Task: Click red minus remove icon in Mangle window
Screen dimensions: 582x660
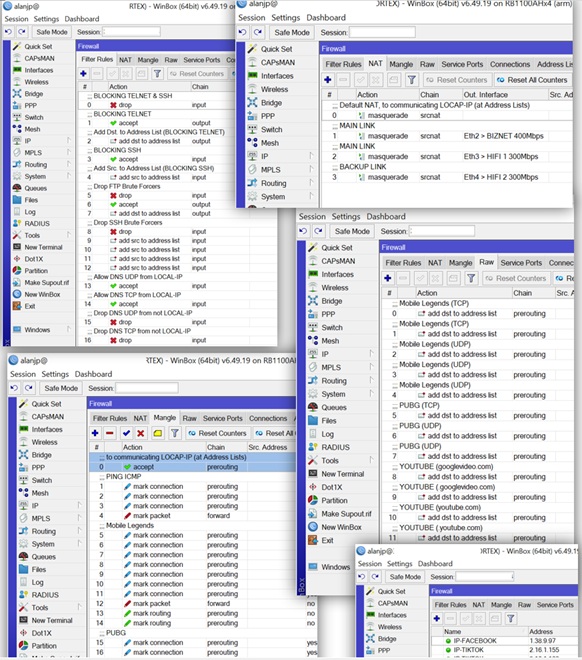Action: 110,433
